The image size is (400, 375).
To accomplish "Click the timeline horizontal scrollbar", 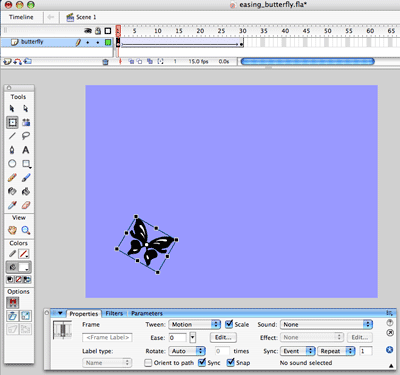I will (x=307, y=61).
